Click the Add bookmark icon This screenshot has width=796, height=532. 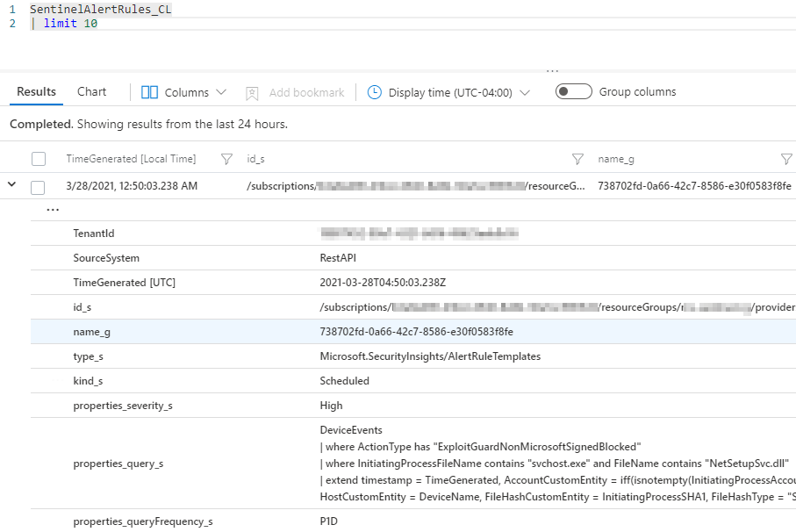pos(252,93)
